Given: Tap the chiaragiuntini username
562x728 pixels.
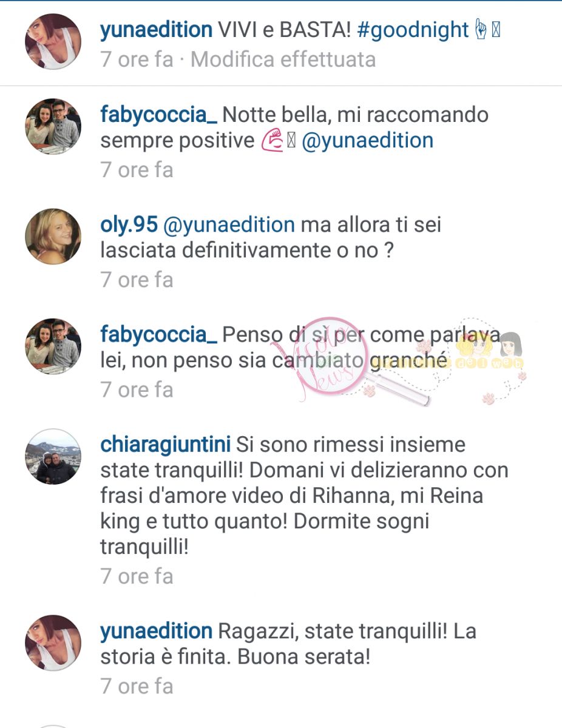Looking at the screenshot, I should coord(166,445).
